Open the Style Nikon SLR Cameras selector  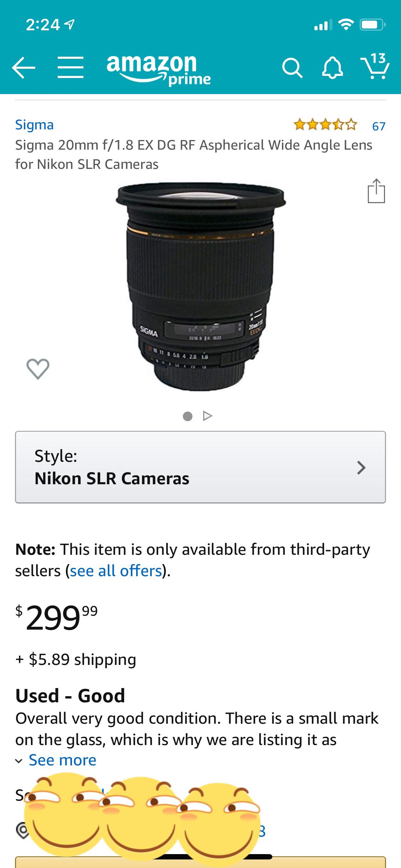point(200,467)
